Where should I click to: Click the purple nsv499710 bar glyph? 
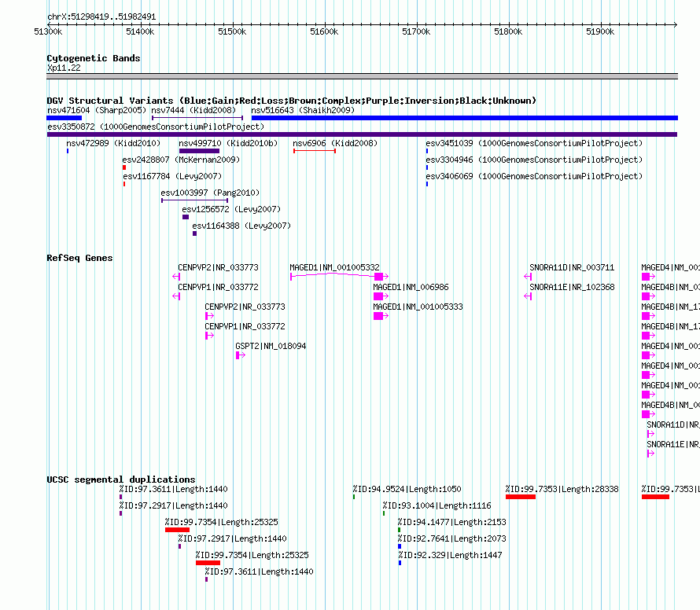point(199,151)
